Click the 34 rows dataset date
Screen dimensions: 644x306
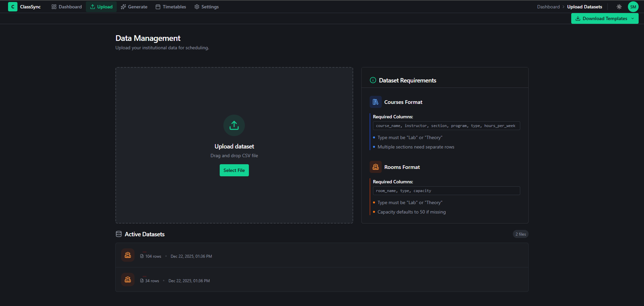point(189,281)
